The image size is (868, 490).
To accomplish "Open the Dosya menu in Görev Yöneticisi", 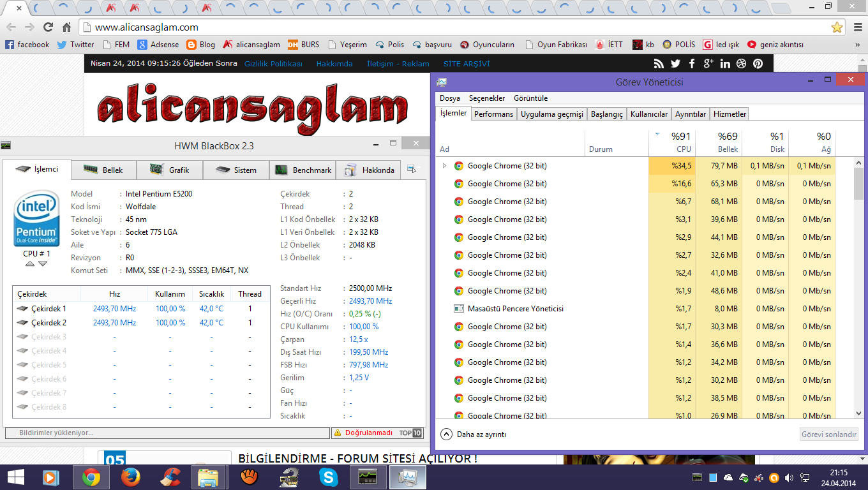I will tap(450, 98).
